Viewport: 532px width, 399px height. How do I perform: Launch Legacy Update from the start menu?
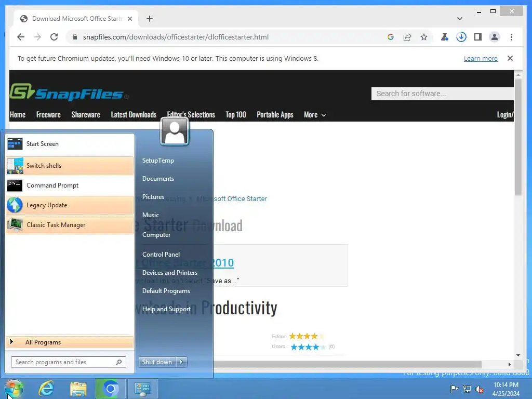click(70, 205)
